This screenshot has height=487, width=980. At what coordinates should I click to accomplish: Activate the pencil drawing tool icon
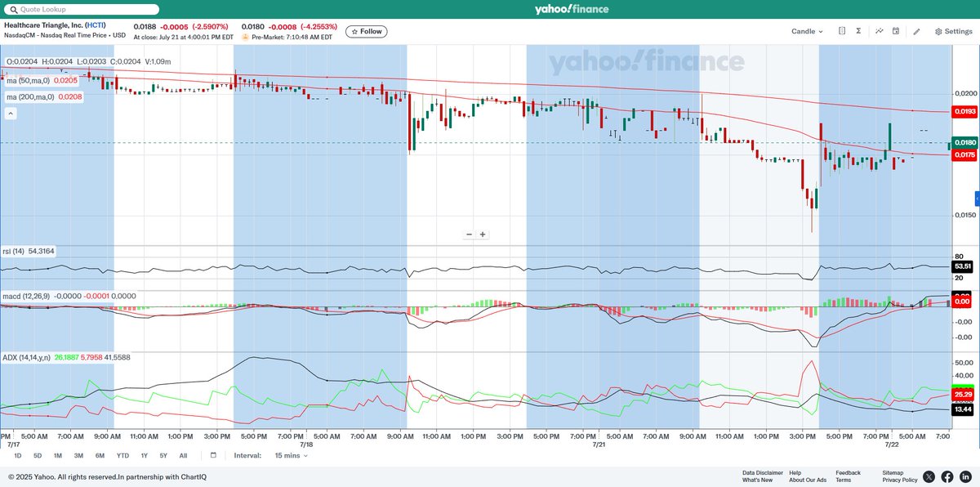916,31
